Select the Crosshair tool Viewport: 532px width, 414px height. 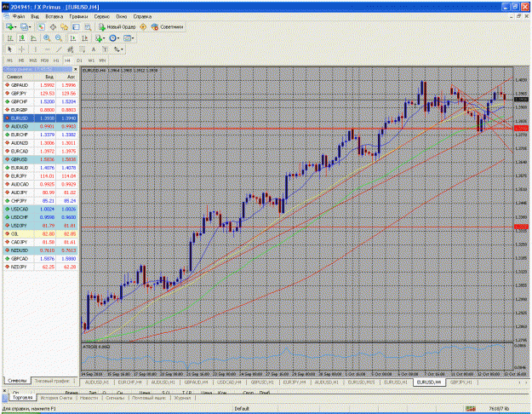21,49
